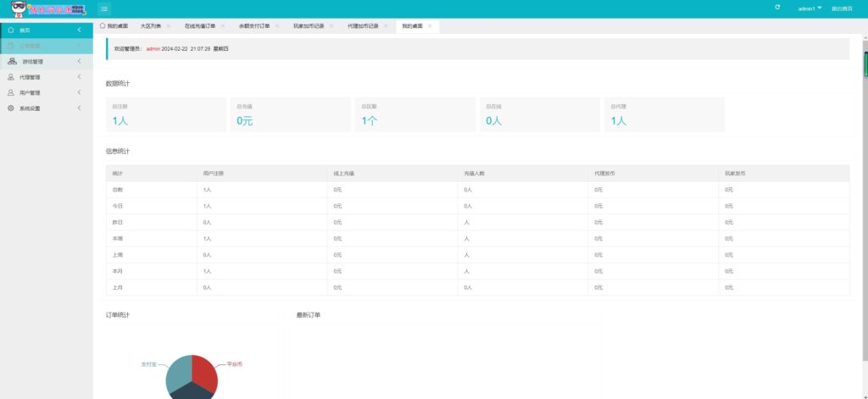
Task: Close the 在线充值订单 tab
Action: pyautogui.click(x=223, y=26)
